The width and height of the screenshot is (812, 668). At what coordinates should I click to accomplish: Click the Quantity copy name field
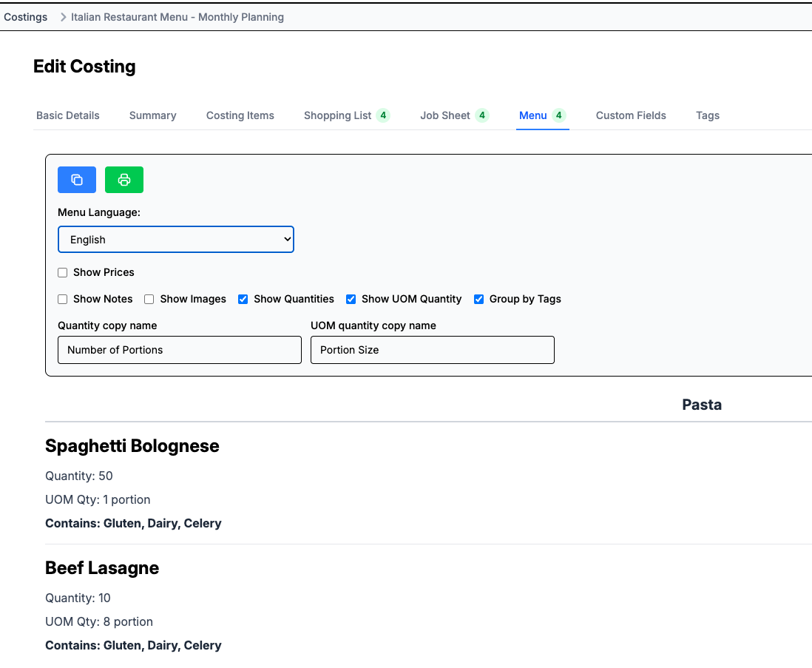pyautogui.click(x=180, y=350)
